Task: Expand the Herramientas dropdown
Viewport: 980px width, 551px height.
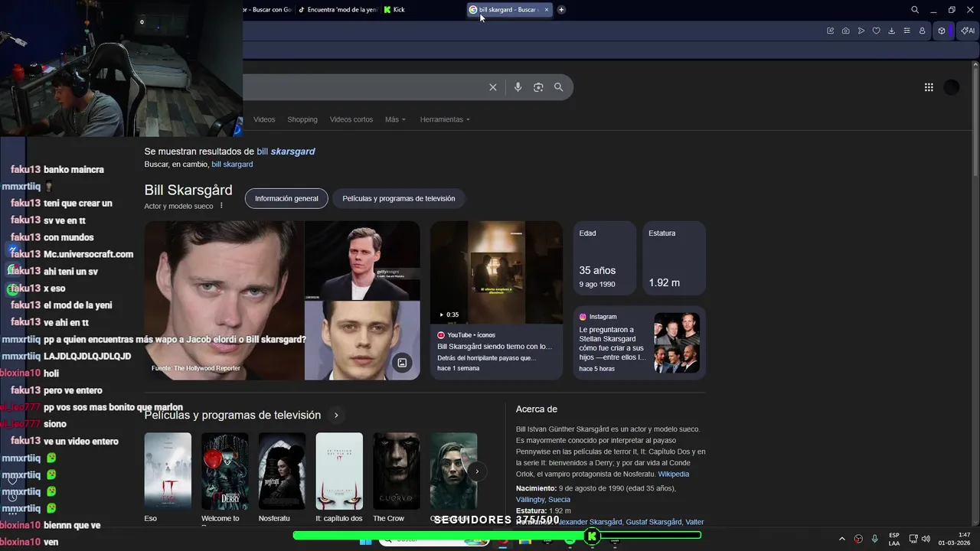Action: point(445,119)
